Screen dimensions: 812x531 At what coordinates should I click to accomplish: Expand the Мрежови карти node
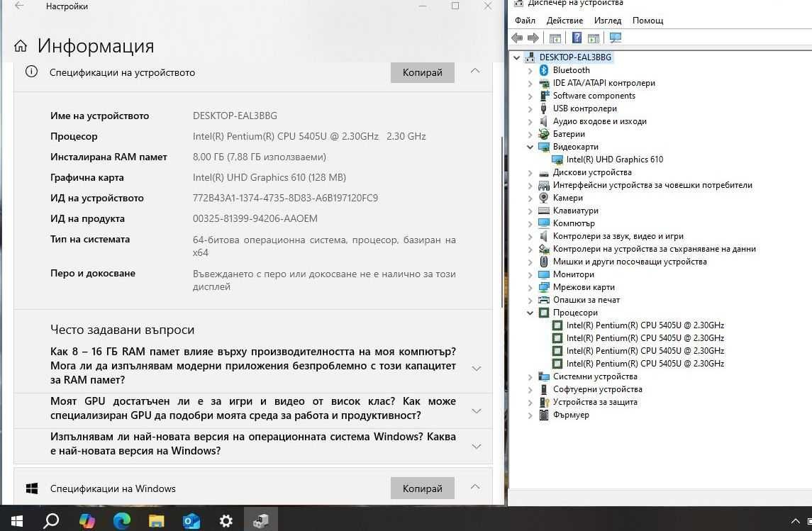pos(530,287)
